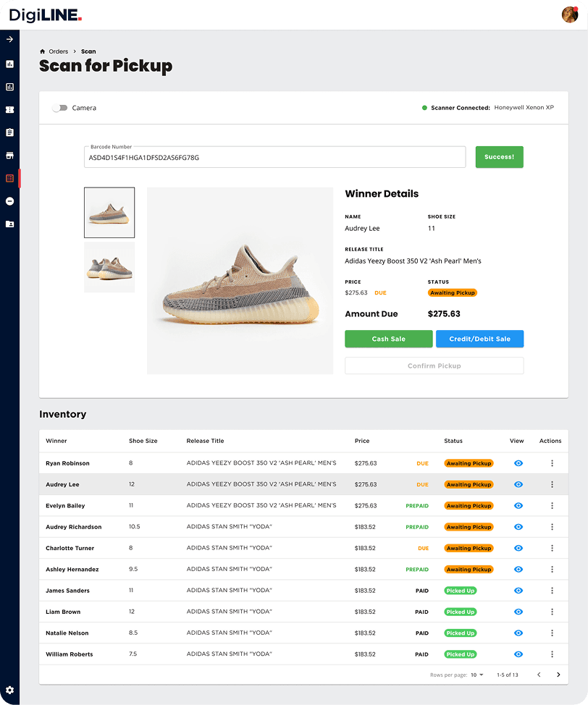Open the storefront sidebar icon
The height and width of the screenshot is (705, 588).
(x=9, y=156)
